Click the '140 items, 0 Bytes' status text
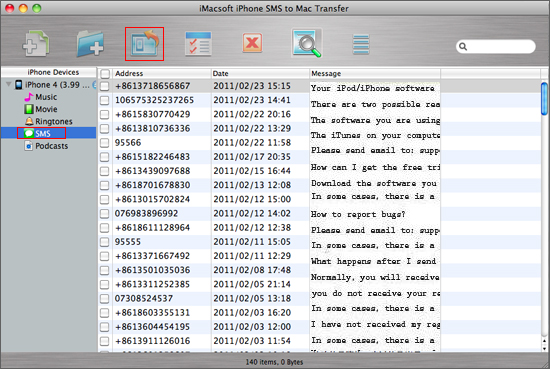 [274, 362]
